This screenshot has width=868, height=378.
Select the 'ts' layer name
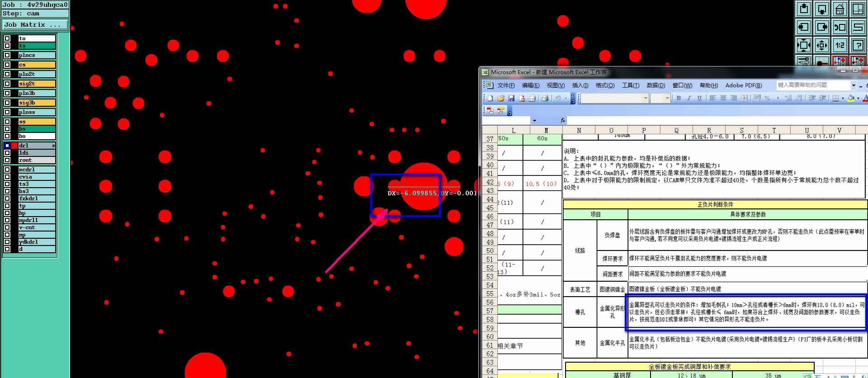tap(37, 46)
